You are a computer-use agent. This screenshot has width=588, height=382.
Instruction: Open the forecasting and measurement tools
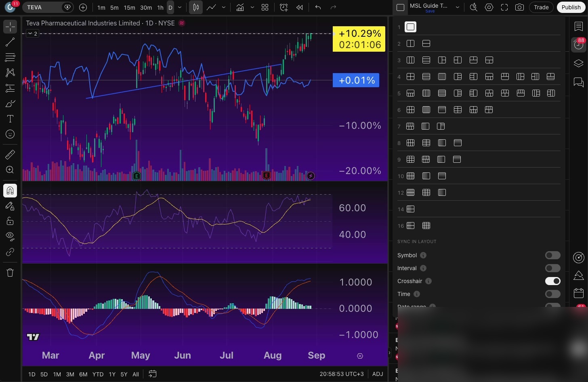click(10, 88)
